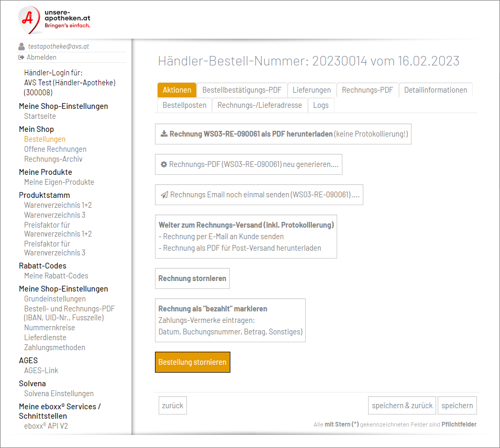Click the Rechnung stornieren button
Screen dimensions: 500x448
(x=192, y=278)
